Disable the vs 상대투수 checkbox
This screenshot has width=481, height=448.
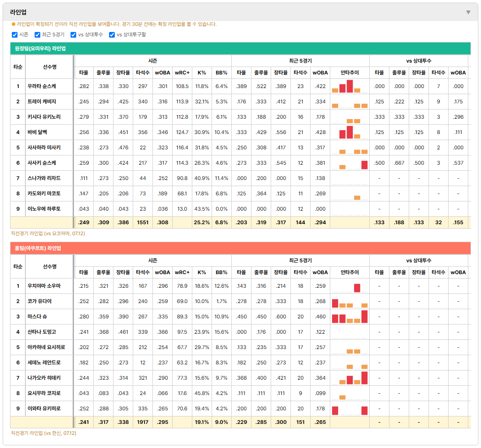[x=73, y=35]
